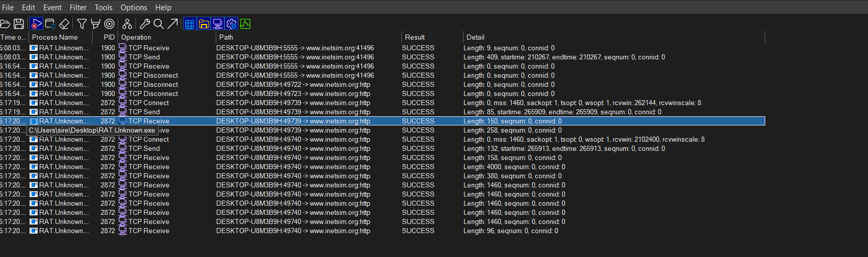Click the Include Process target icon
This screenshot has width=868, height=257.
109,24
